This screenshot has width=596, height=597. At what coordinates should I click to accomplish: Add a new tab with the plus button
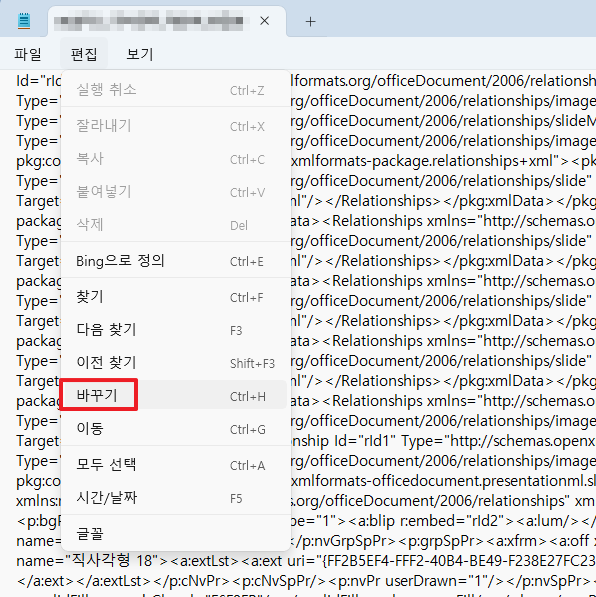point(310,22)
